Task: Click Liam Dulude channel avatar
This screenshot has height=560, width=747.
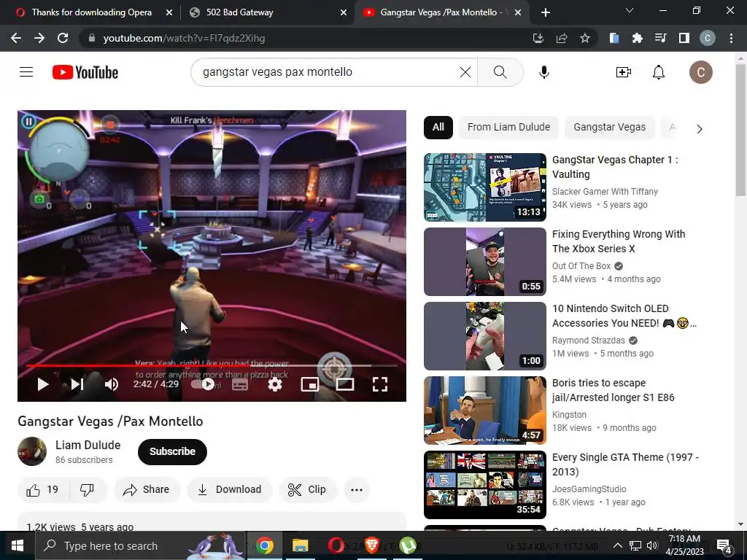Action: click(32, 451)
